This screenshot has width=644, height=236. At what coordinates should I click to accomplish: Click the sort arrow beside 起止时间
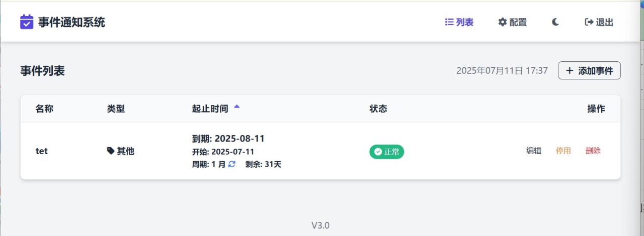(x=237, y=107)
